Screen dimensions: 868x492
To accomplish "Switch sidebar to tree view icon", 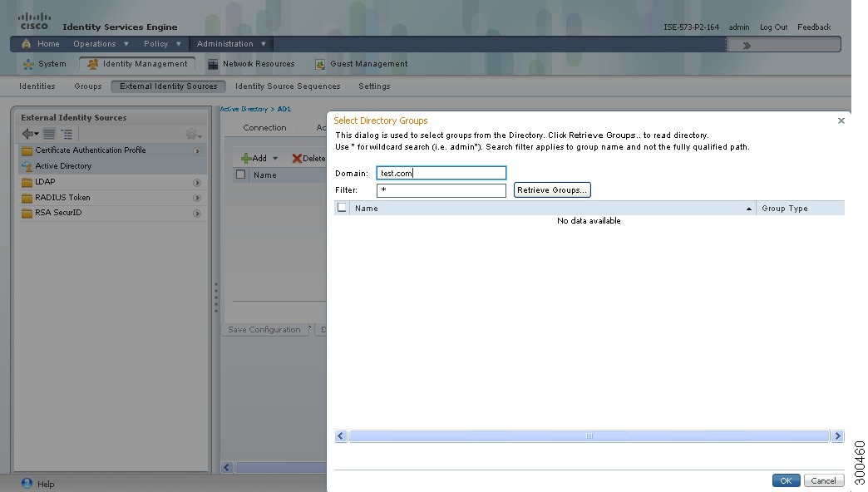I will tap(67, 134).
